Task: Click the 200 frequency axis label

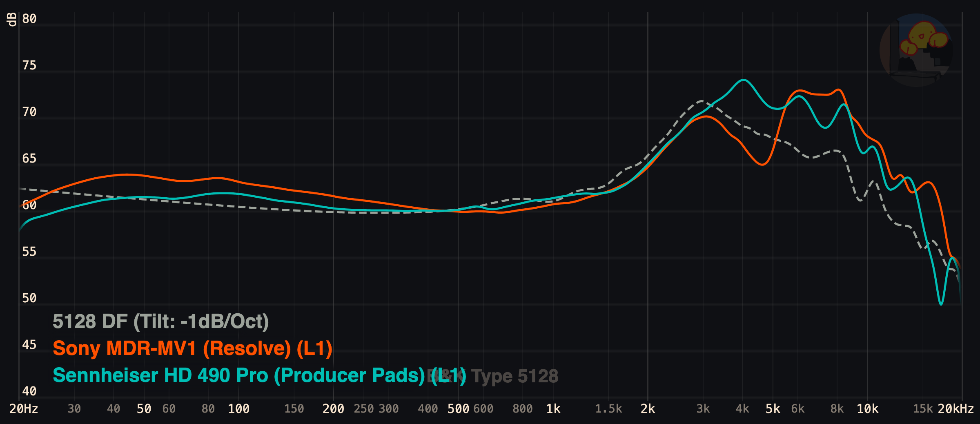Action: [333, 409]
